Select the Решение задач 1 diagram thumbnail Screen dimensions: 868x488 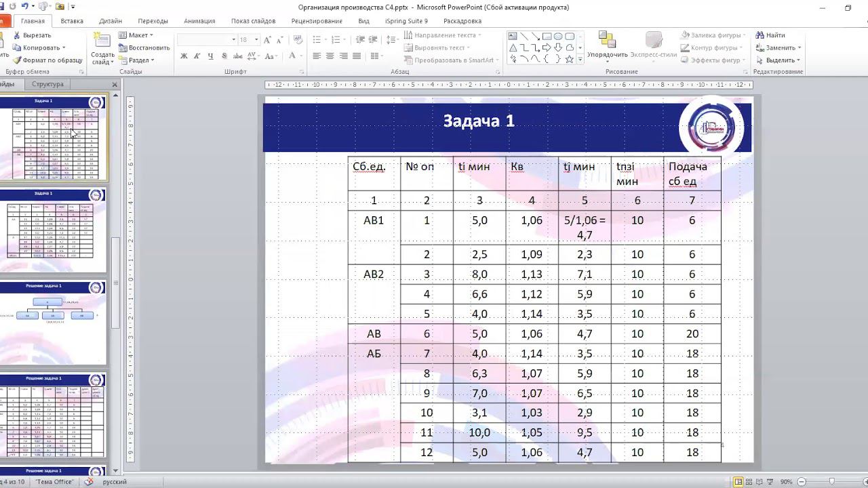click(53, 323)
